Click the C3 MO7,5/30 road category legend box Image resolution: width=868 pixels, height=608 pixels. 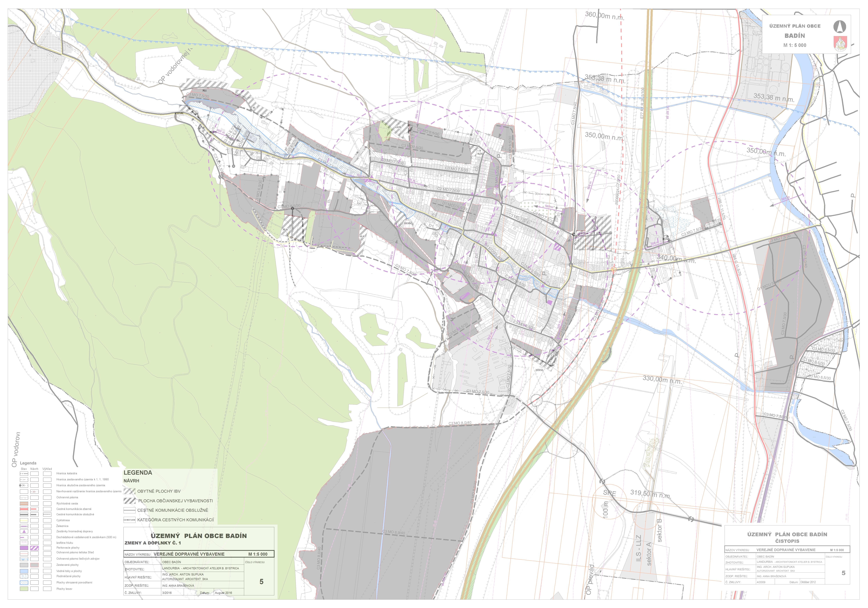coord(129,520)
